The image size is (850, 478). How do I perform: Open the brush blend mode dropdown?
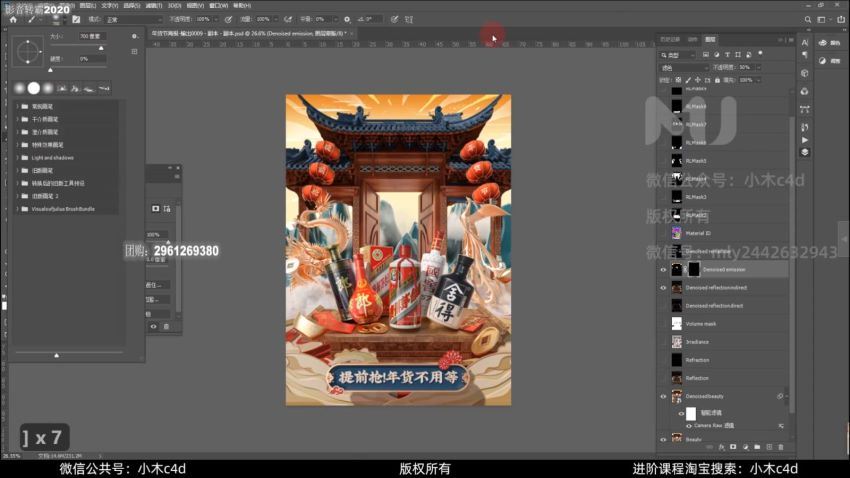(x=134, y=20)
